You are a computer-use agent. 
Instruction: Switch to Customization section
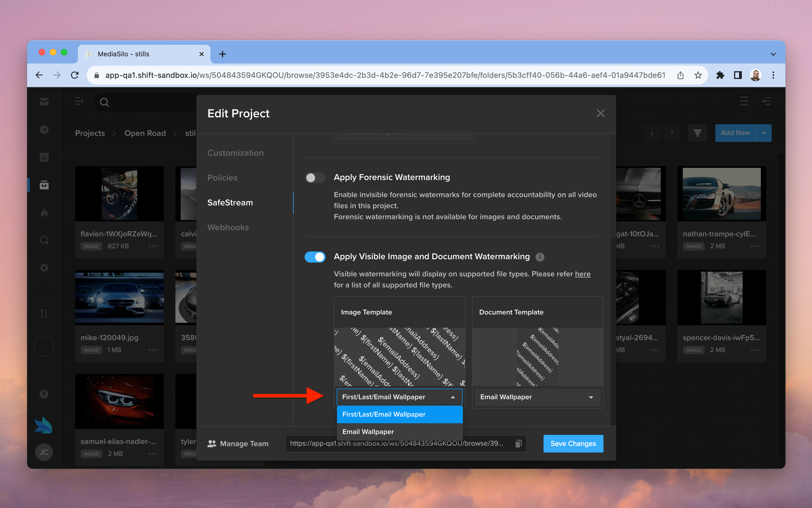click(x=235, y=153)
